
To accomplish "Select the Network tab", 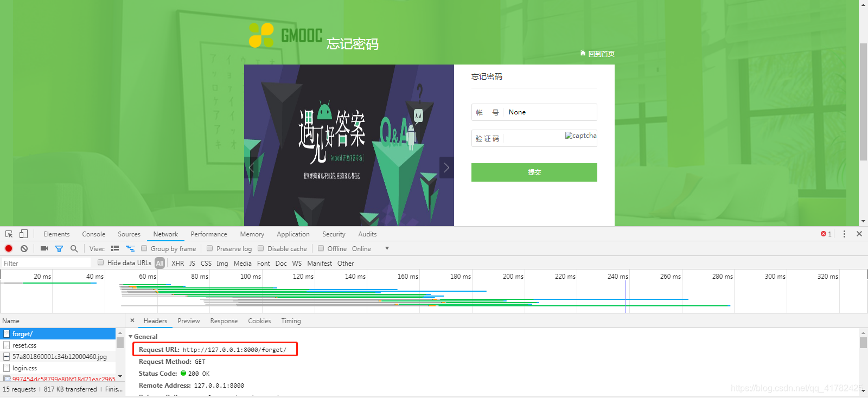I will (x=165, y=234).
